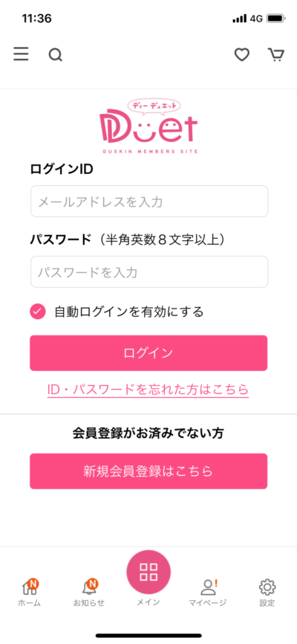Open favorites via the heart icon
This screenshot has width=297, height=644.
coord(242,54)
